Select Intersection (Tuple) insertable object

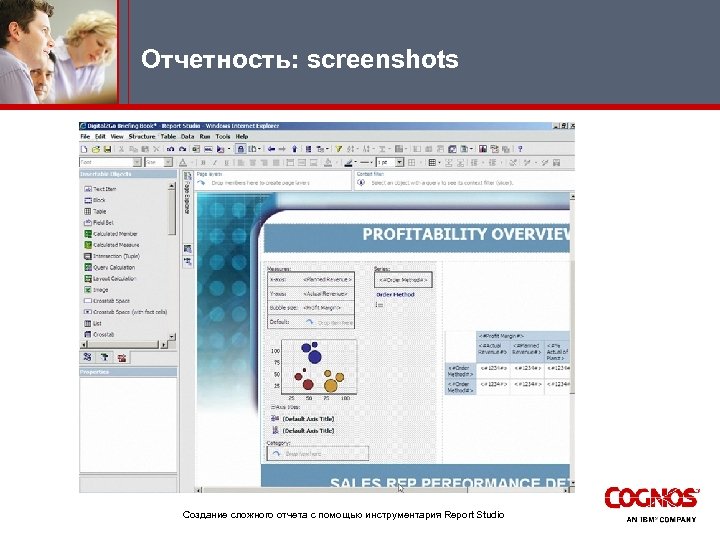(x=112, y=256)
